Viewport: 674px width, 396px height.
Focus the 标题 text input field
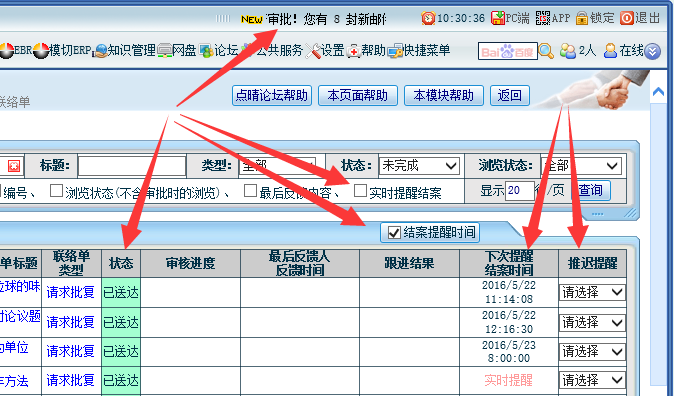point(132,166)
